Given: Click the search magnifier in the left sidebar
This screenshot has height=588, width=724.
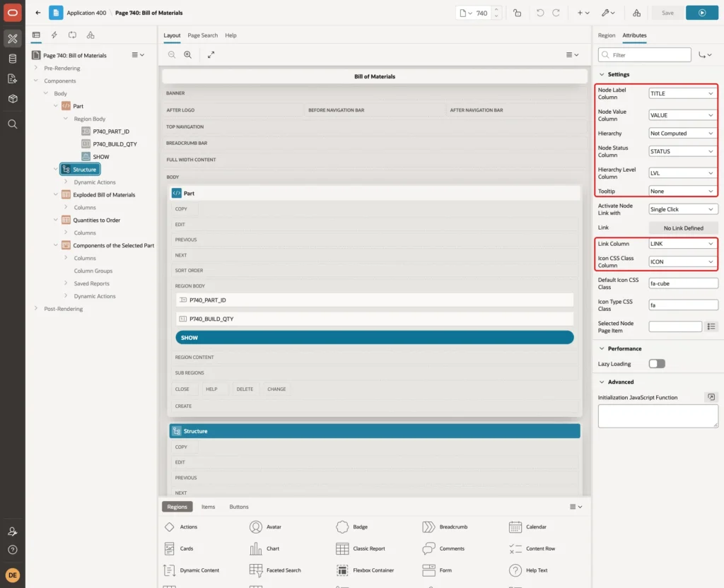Looking at the screenshot, I should click(13, 124).
